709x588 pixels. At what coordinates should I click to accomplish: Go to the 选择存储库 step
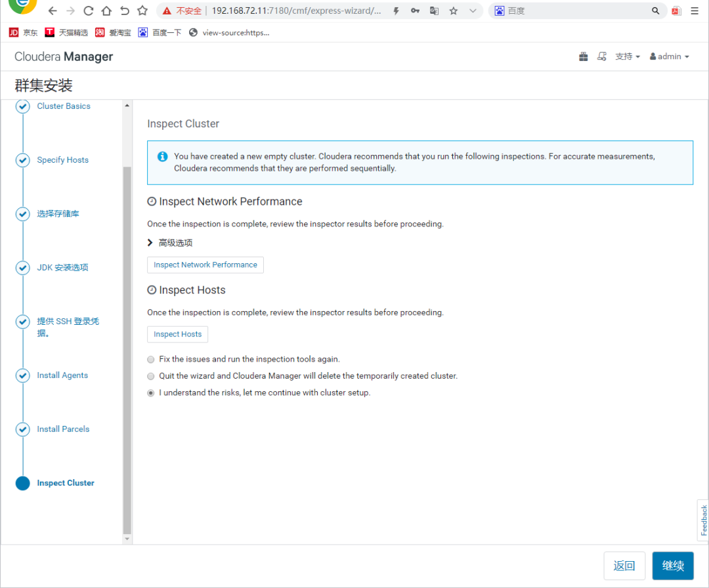[x=58, y=214]
